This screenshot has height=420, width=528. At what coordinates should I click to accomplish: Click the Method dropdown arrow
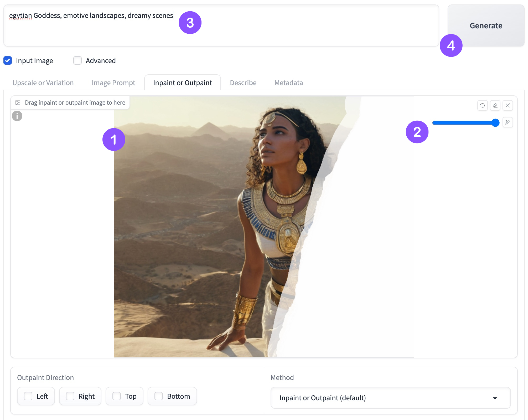click(495, 398)
